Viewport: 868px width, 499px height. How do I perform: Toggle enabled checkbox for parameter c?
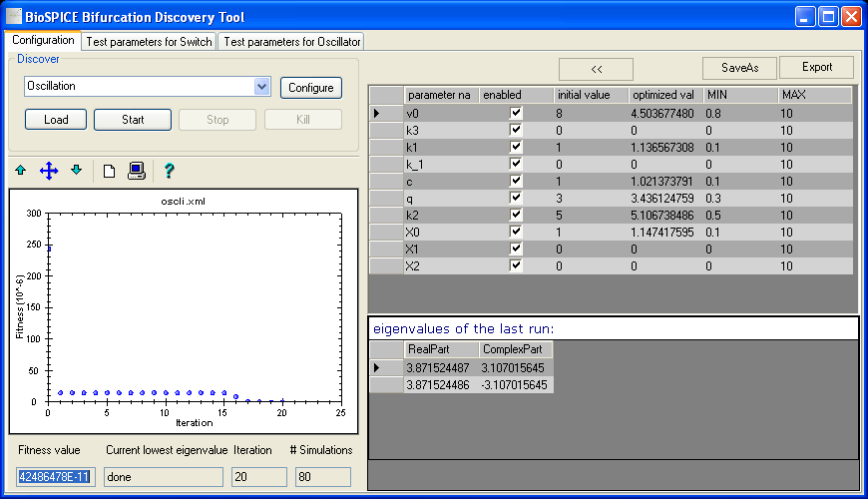tap(516, 181)
